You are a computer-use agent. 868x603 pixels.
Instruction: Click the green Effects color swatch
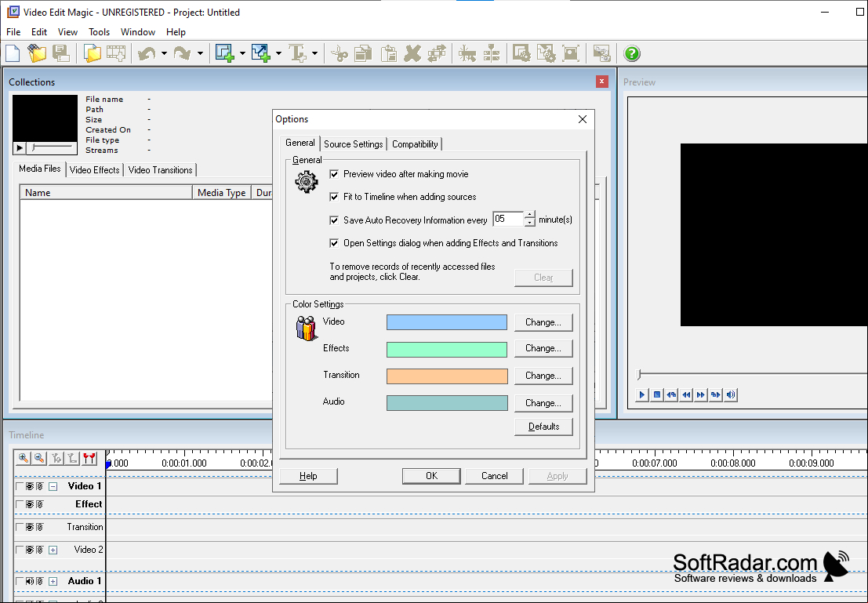tap(447, 350)
